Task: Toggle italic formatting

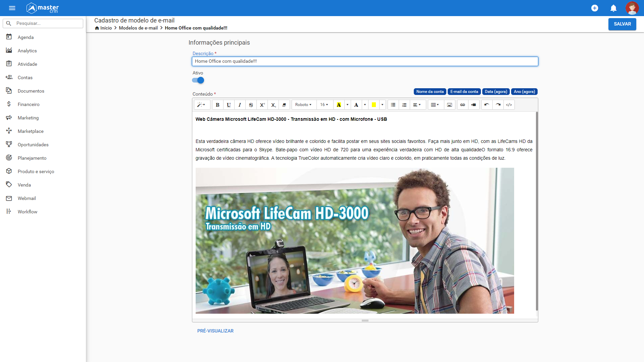Action: coord(240,105)
